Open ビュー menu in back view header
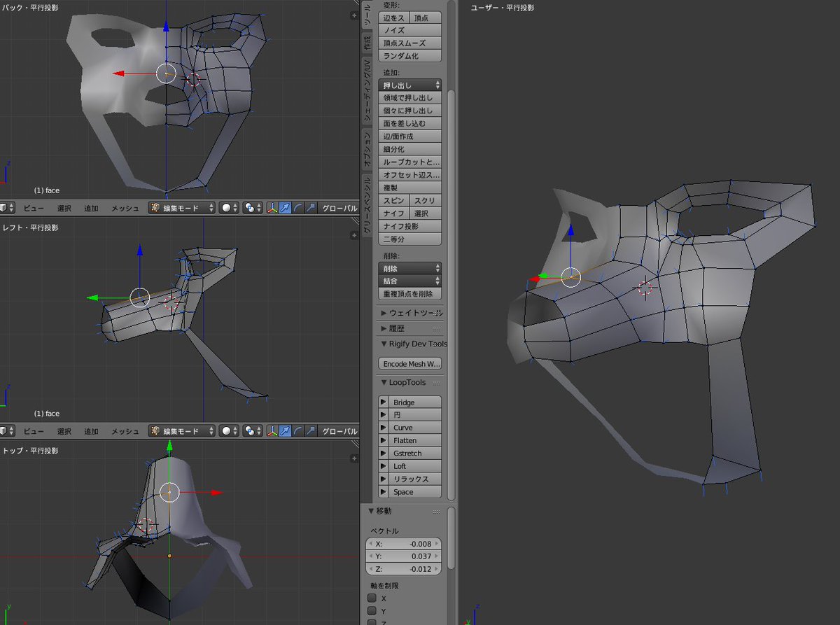Screen dimensions: 840x625 [x=34, y=208]
